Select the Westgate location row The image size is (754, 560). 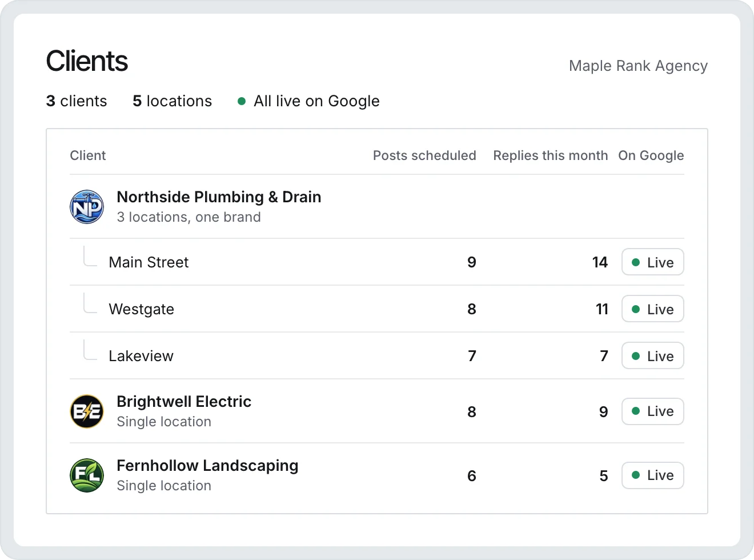point(377,309)
